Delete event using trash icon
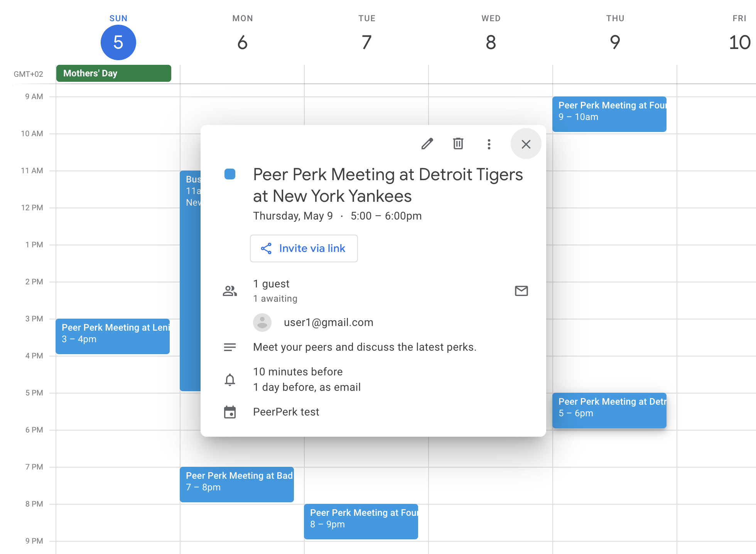The width and height of the screenshot is (756, 554). 458,144
